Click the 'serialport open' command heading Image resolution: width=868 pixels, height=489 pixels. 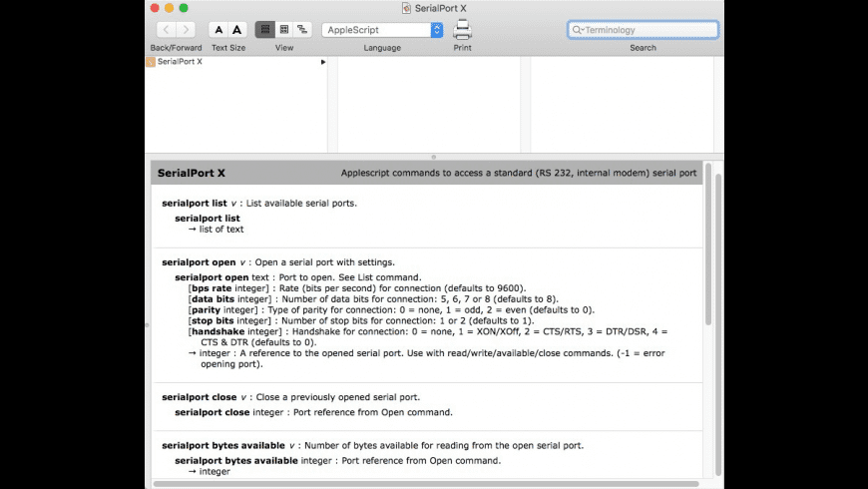point(199,262)
